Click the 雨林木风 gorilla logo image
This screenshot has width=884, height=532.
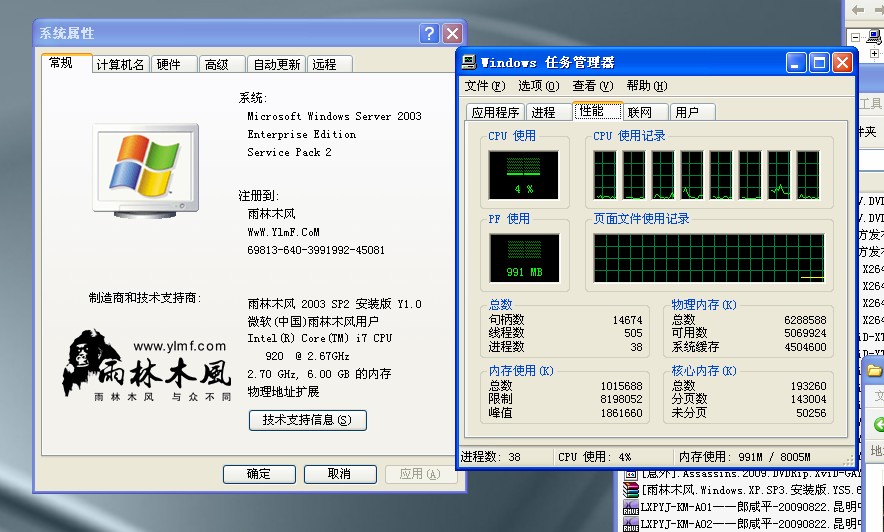(147, 365)
